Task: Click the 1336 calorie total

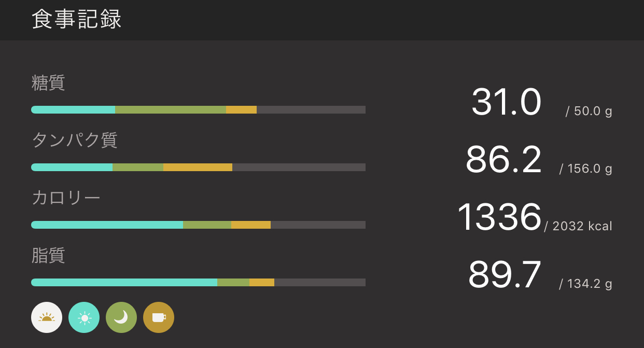Action: click(499, 217)
